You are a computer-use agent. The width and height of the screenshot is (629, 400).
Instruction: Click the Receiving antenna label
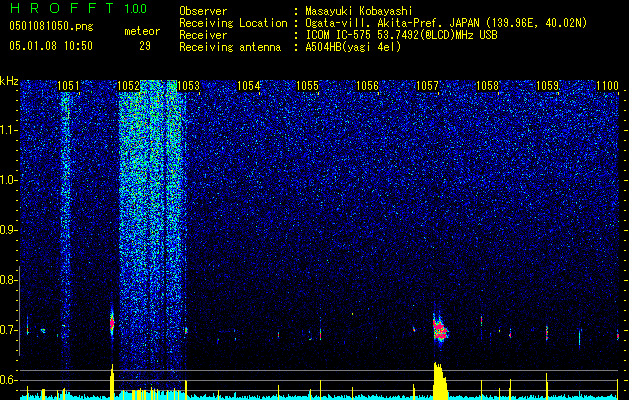click(230, 47)
